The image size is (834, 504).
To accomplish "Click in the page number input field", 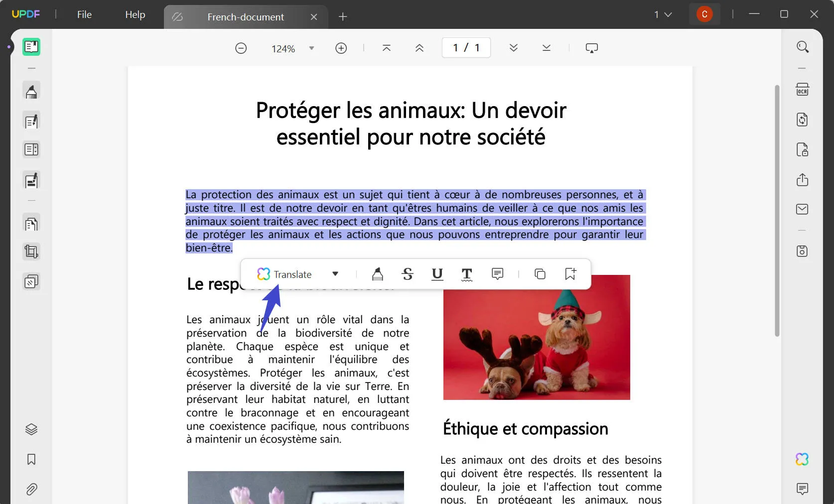I will point(465,48).
